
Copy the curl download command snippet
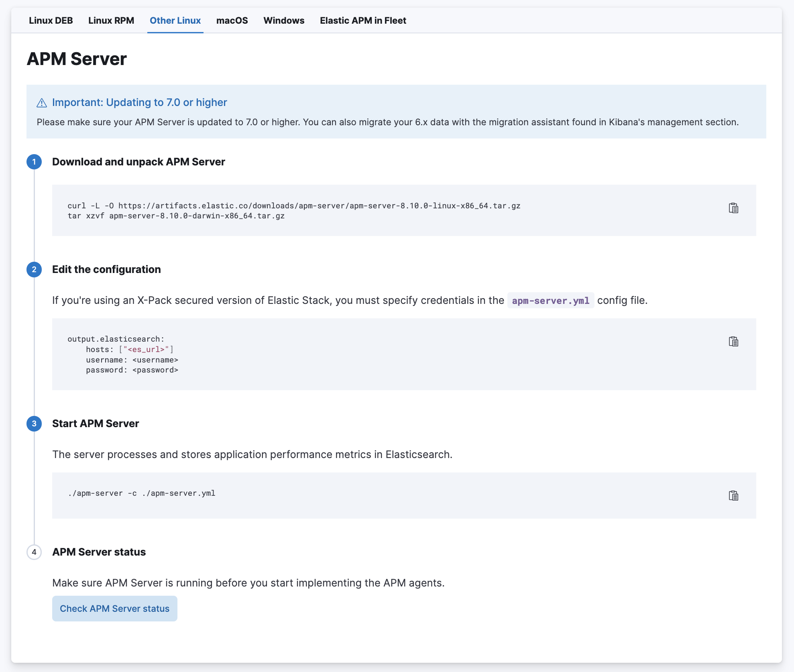point(733,208)
